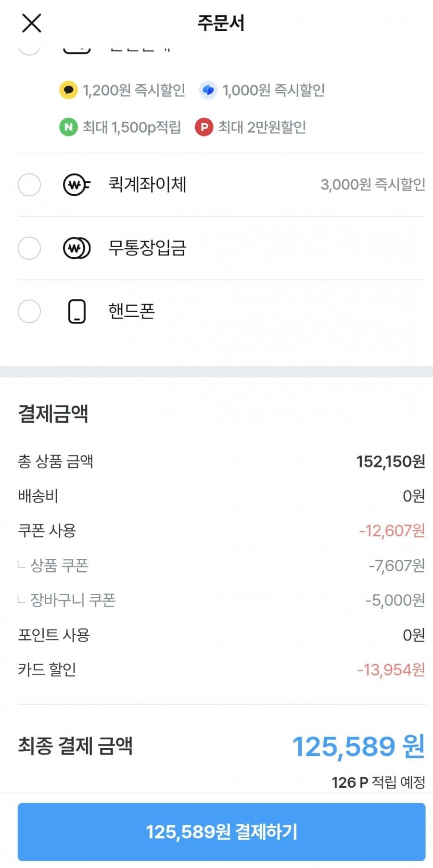This screenshot has width=433, height=868.
Task: Tap the 최종 결제 금액 total
Action: [x=358, y=746]
